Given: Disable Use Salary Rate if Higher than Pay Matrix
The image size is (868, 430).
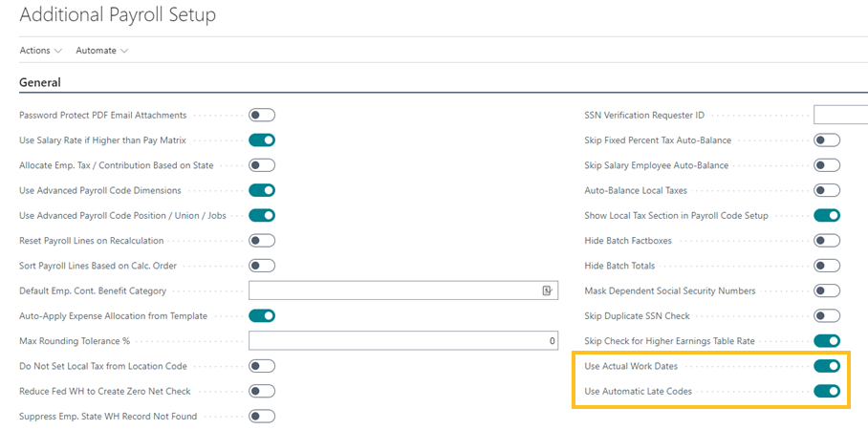Looking at the screenshot, I should 262,140.
